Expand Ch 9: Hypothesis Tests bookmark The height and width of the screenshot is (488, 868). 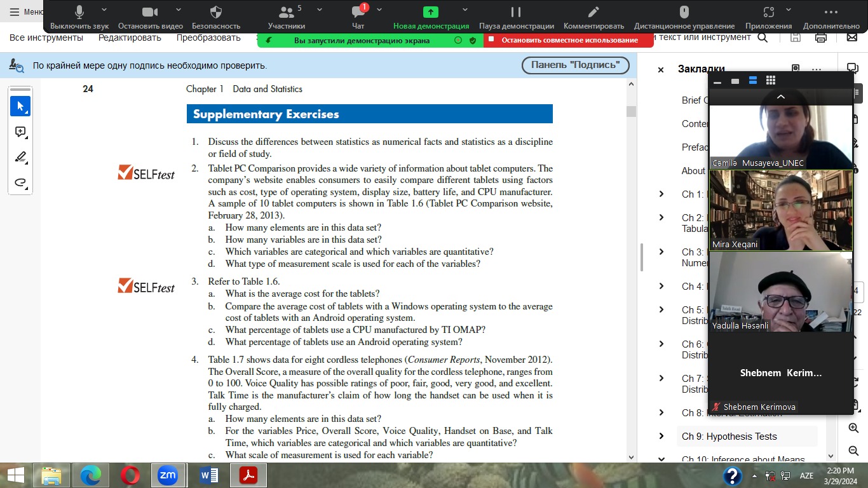click(661, 437)
